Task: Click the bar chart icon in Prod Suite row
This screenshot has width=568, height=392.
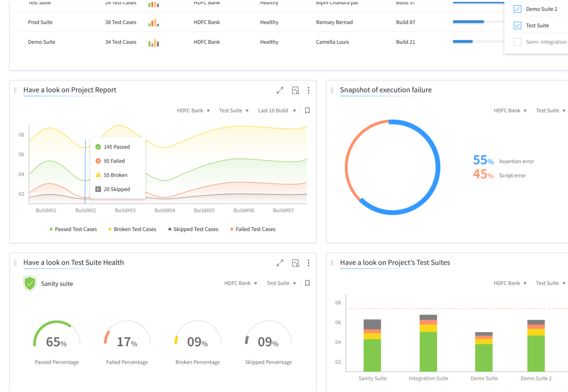Action: pos(154,23)
